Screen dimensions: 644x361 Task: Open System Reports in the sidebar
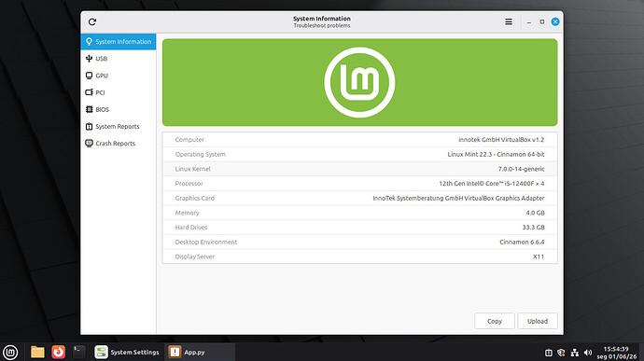(119, 127)
